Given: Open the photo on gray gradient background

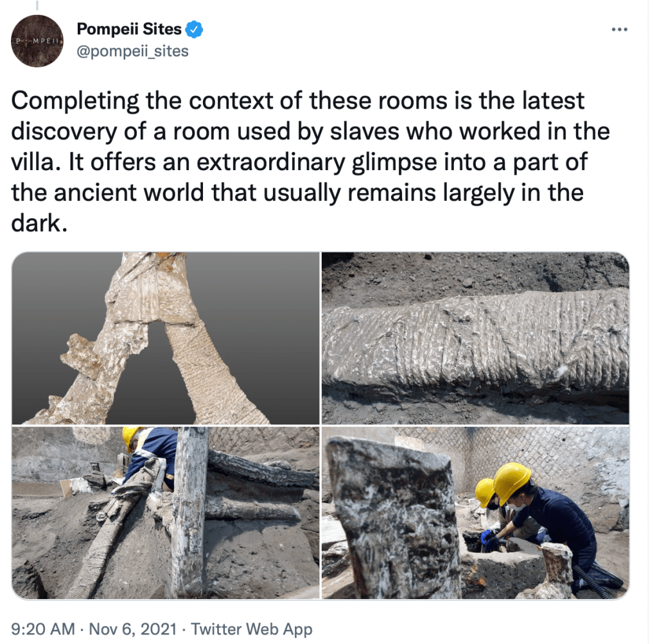Looking at the screenshot, I should coord(166,338).
